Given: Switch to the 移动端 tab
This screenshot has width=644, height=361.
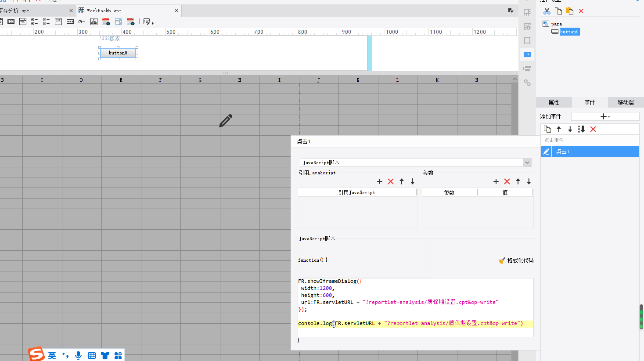Looking at the screenshot, I should tap(626, 102).
